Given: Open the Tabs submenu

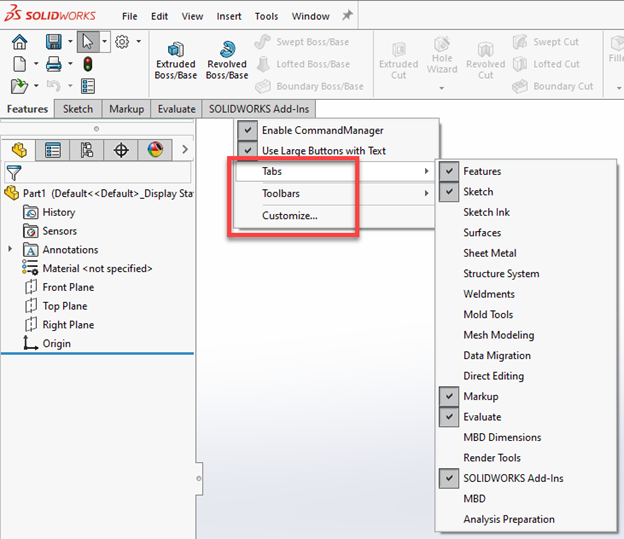Looking at the screenshot, I should coord(334,171).
